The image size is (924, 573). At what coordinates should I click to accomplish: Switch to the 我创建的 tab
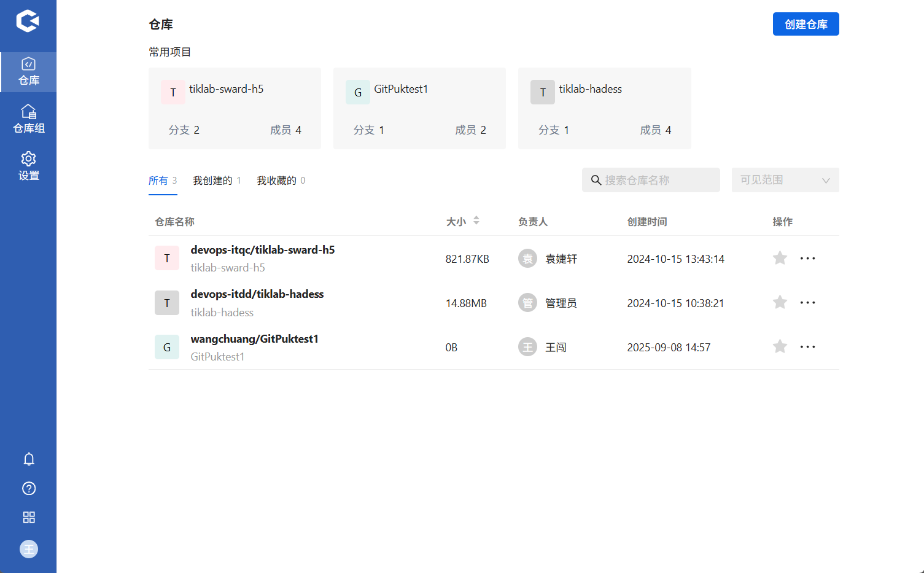click(x=217, y=181)
